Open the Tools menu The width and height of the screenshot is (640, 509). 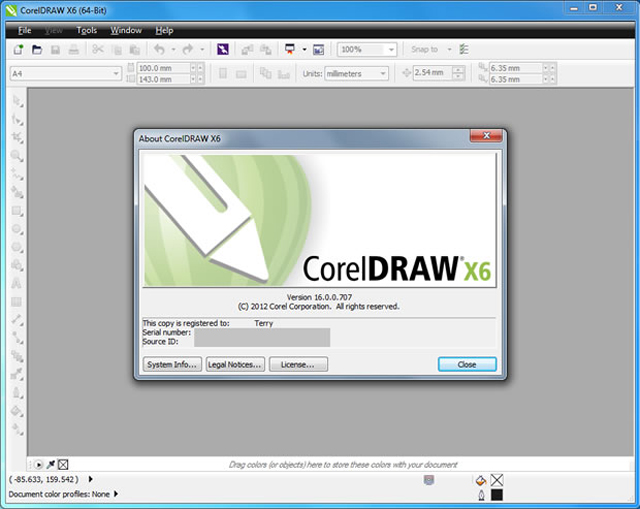(87, 31)
